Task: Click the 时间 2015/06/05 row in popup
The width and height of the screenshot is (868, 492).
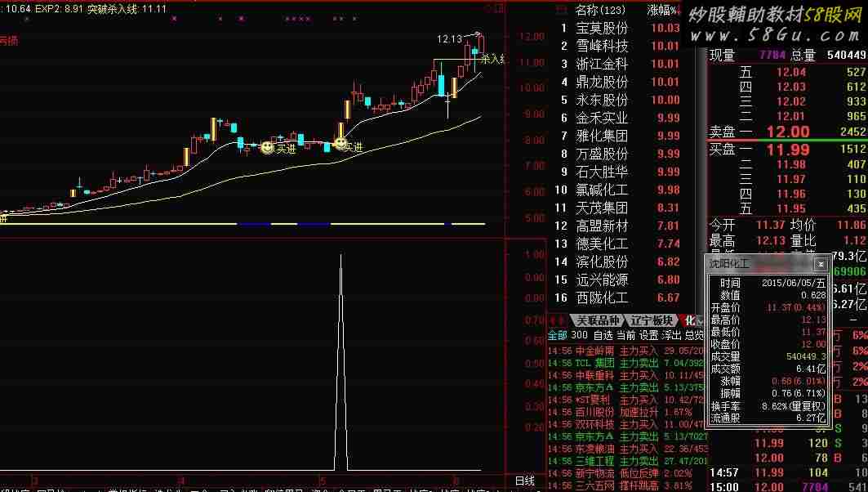Action: 768,283
